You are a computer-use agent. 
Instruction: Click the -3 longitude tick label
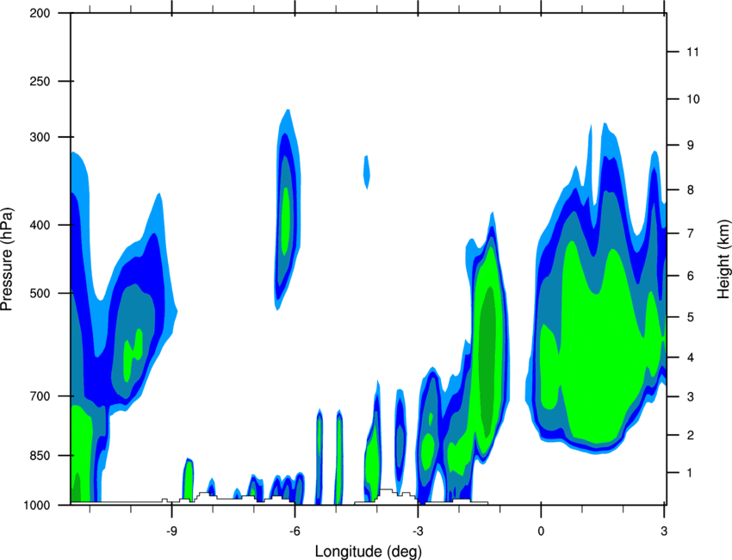click(x=418, y=532)
